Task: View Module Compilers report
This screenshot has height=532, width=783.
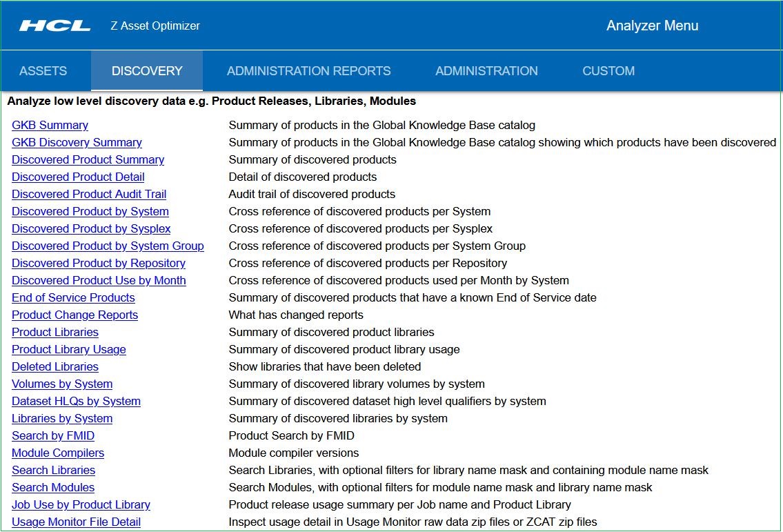Action: (x=58, y=453)
